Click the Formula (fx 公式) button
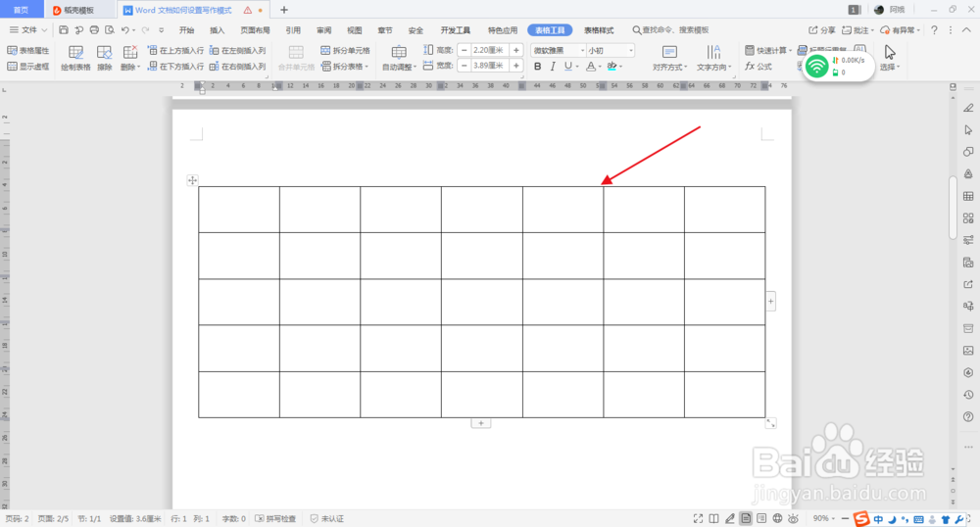The width and height of the screenshot is (980, 527). (x=759, y=67)
